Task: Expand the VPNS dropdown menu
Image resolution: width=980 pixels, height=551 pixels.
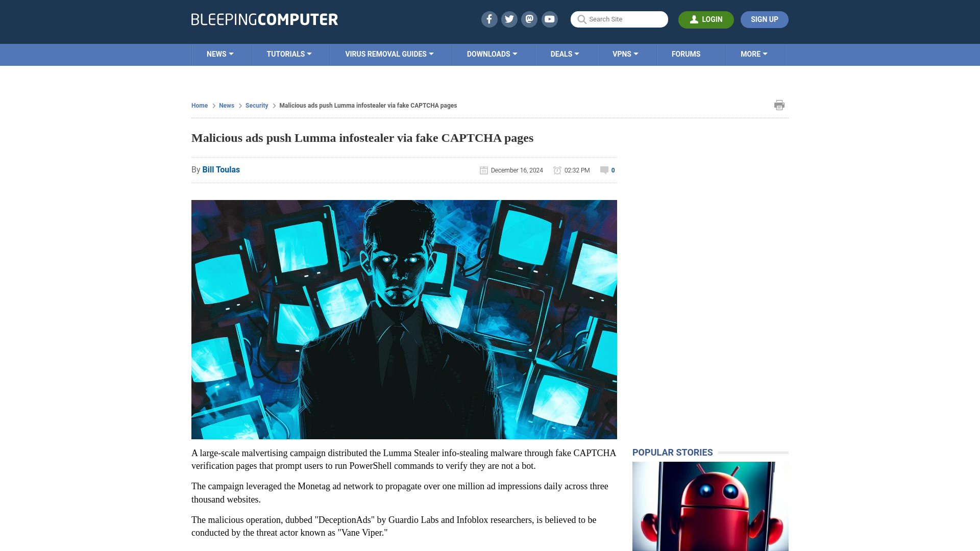Action: (625, 54)
